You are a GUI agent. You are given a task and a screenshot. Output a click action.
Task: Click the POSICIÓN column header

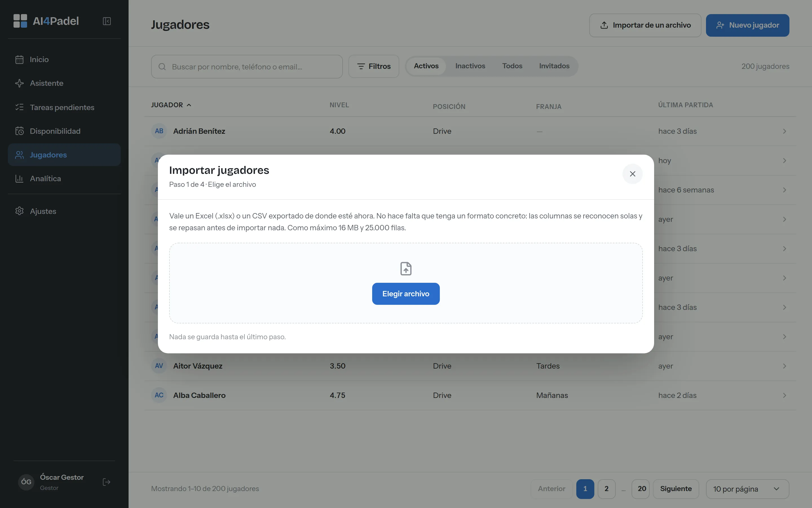point(449,106)
